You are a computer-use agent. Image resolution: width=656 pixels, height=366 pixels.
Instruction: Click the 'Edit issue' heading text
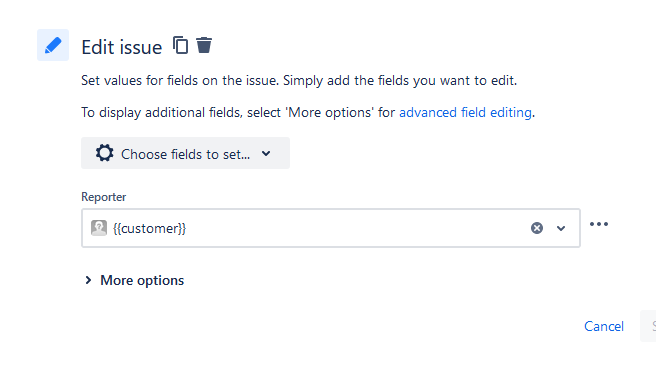(122, 47)
